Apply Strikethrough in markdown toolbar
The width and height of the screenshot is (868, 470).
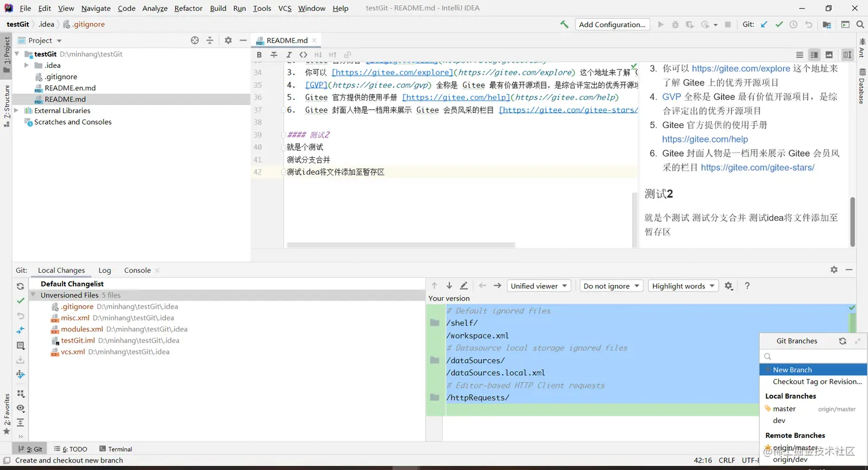click(274, 55)
